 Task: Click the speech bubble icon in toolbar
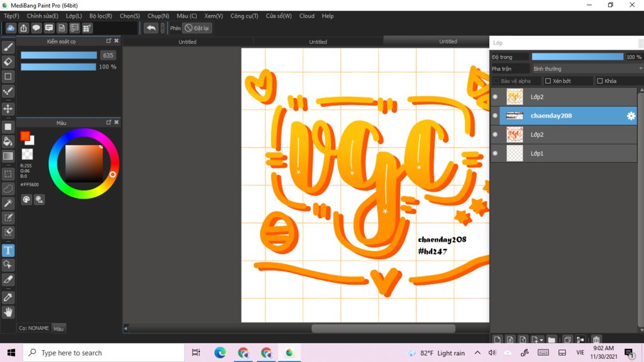[x=36, y=28]
